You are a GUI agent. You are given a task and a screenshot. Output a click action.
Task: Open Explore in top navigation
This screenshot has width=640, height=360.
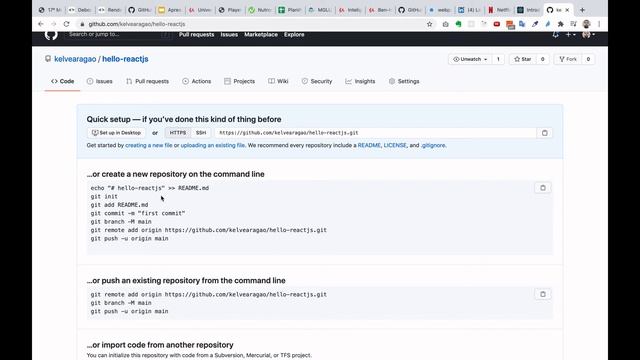click(294, 35)
